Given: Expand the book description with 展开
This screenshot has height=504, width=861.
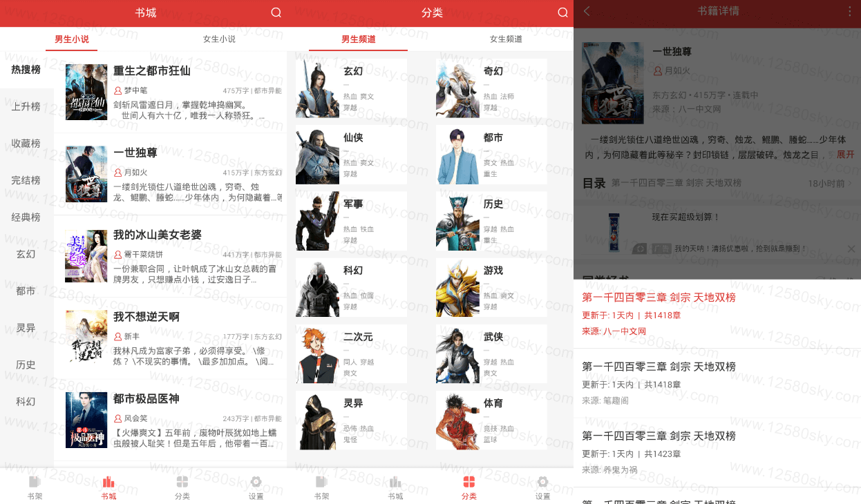Looking at the screenshot, I should point(846,154).
